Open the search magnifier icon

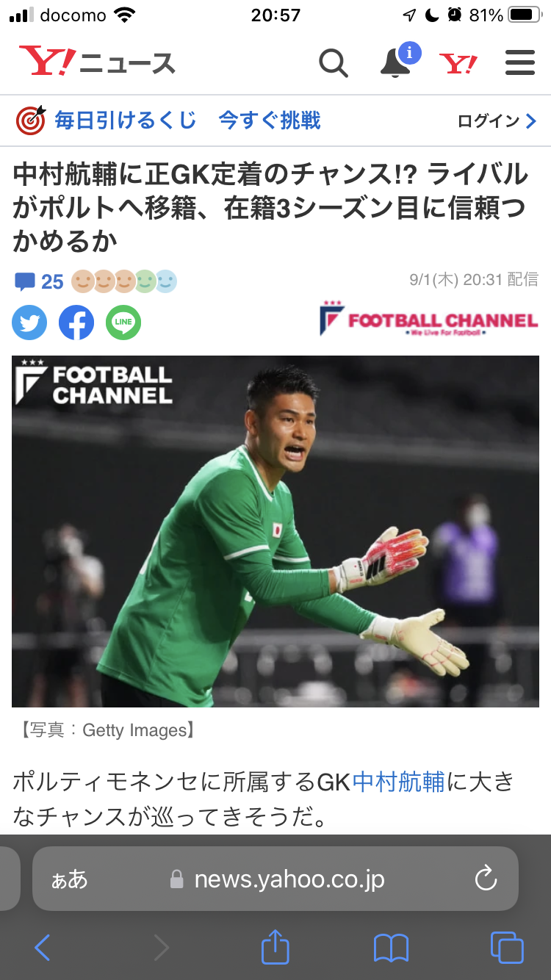[333, 64]
